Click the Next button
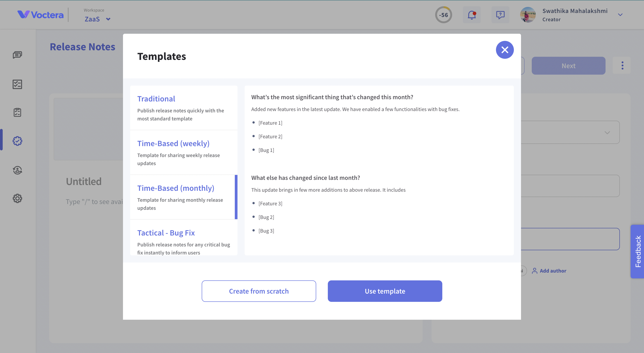The width and height of the screenshot is (644, 353). (568, 66)
